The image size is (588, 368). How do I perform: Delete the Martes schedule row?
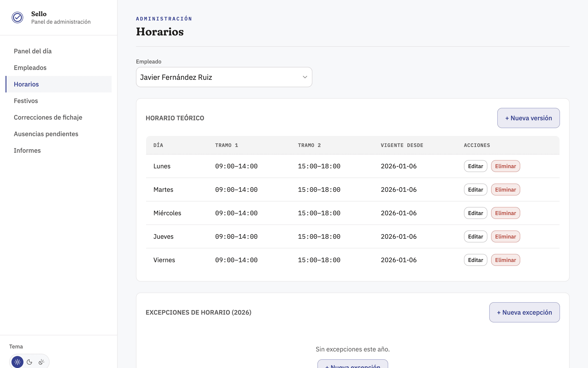click(505, 190)
